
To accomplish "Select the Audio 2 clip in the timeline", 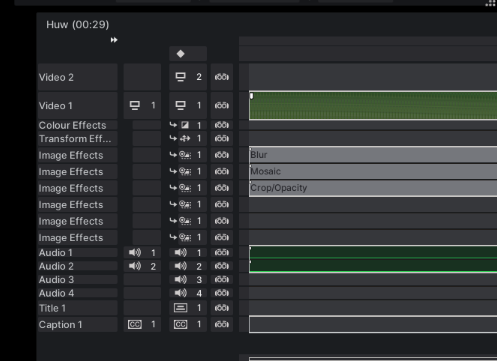I will click(373, 266).
